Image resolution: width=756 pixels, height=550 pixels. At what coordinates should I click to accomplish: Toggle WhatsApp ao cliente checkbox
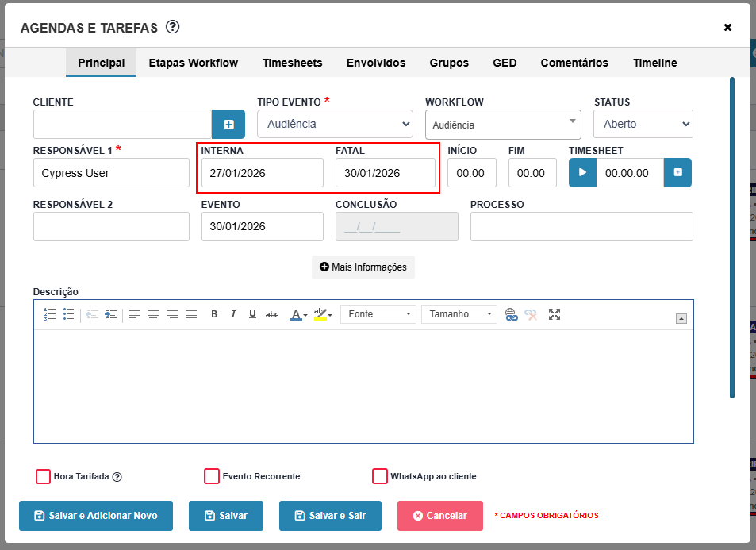(x=380, y=476)
